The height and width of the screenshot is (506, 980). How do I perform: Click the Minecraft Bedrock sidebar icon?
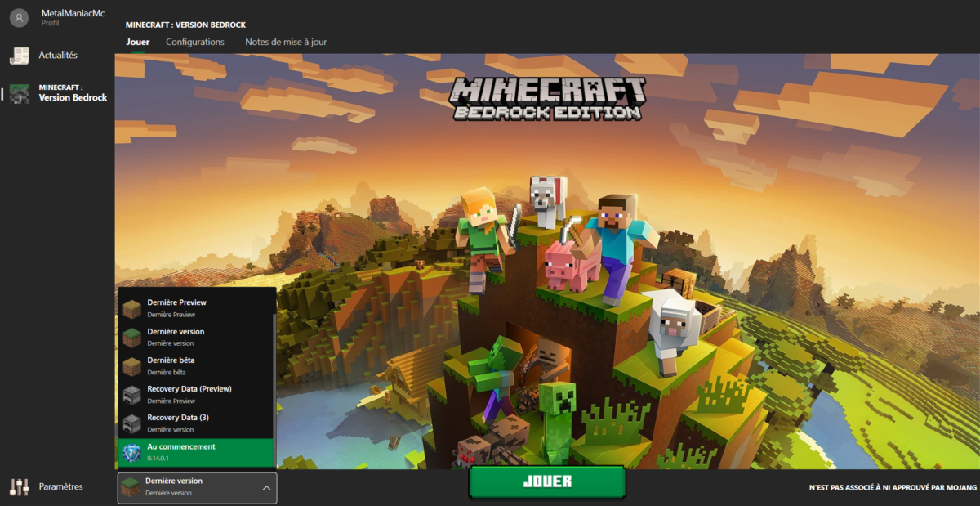tap(18, 92)
